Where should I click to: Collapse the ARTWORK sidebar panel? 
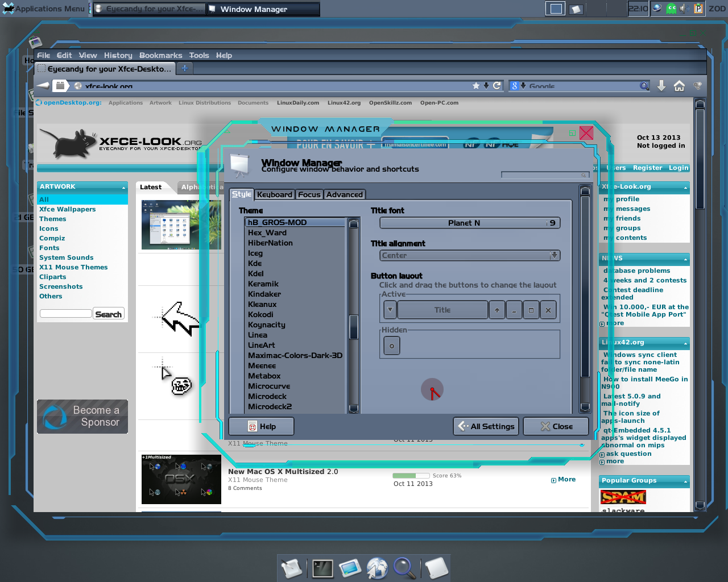(x=123, y=188)
